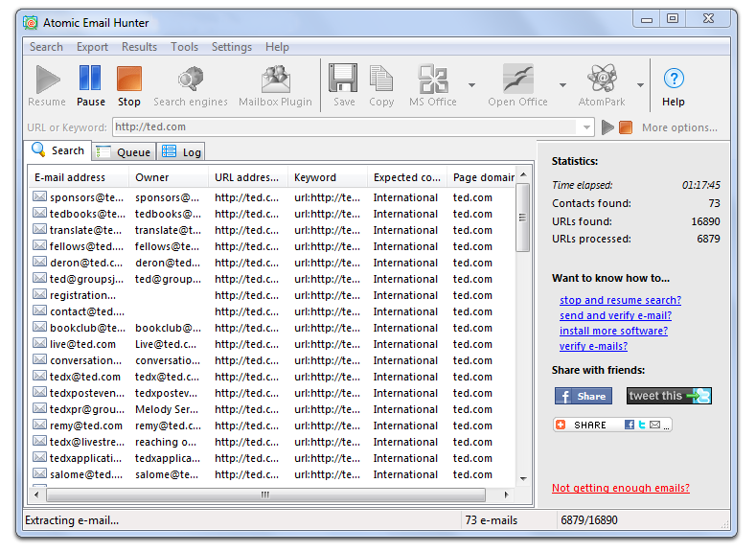Sort by Page domain column header
Screen dimensions: 756x552
point(482,177)
